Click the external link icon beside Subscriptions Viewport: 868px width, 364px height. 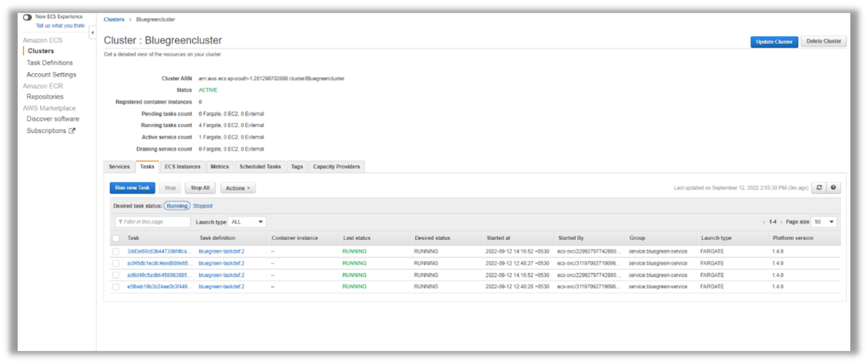[x=73, y=131]
